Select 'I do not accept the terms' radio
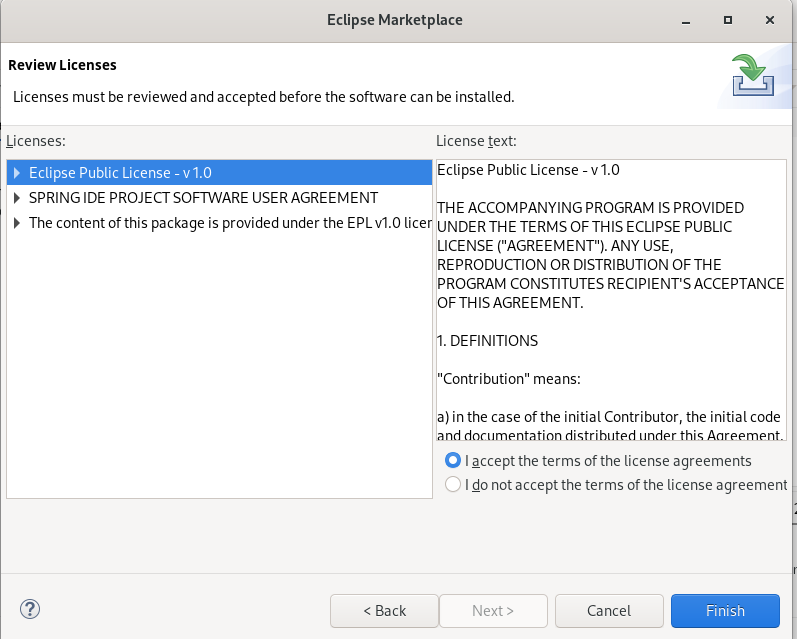 pos(452,484)
